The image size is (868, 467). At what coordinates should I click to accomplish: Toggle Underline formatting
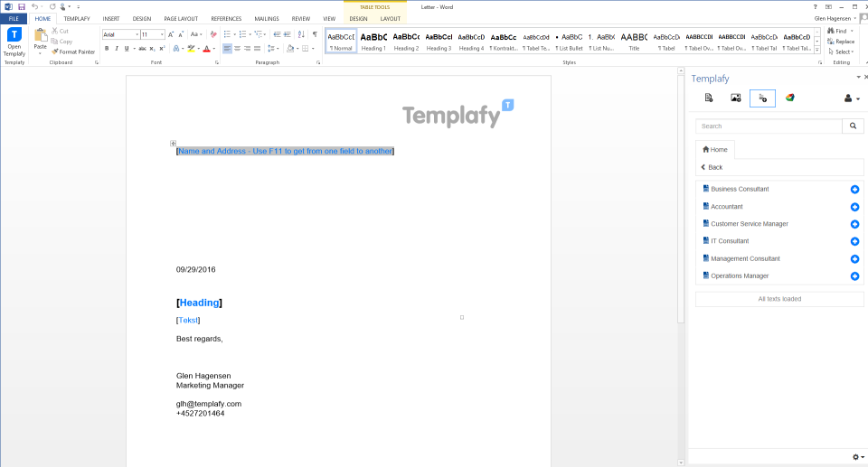[x=127, y=49]
